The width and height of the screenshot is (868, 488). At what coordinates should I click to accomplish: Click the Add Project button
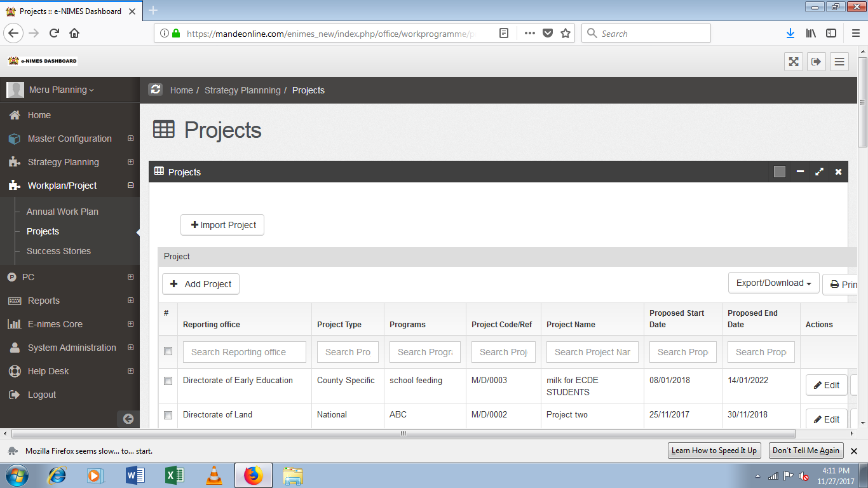[201, 284]
